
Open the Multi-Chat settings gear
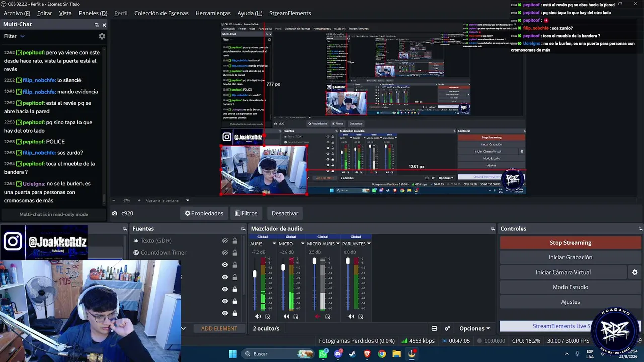click(102, 36)
